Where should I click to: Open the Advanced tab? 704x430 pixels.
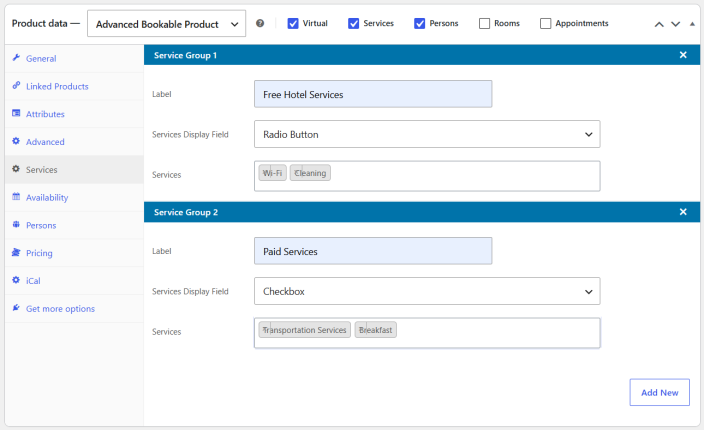click(74, 142)
